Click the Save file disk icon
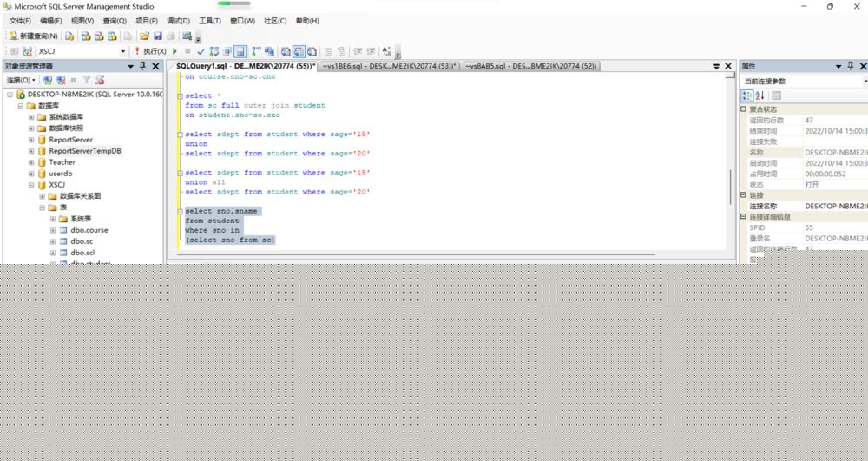This screenshot has width=868, height=461. pos(158,36)
